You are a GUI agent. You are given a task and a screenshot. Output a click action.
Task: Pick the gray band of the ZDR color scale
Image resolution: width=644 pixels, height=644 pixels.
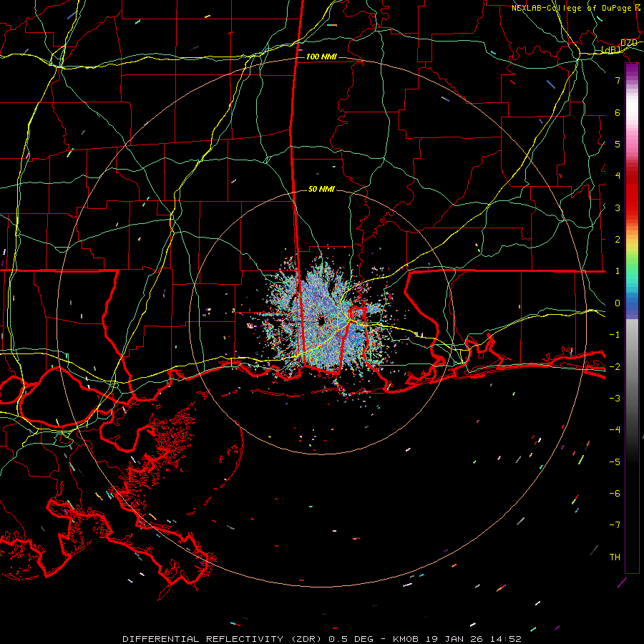(632, 366)
